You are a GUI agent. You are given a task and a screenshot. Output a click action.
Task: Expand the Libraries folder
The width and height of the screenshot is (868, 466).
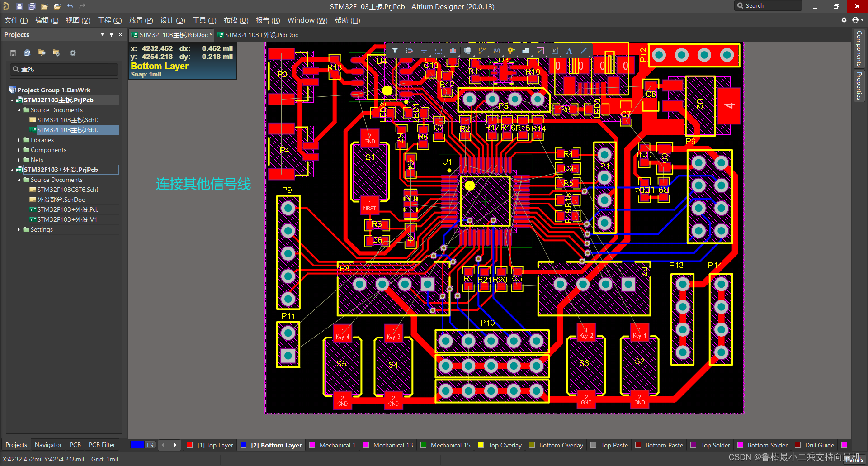click(19, 140)
